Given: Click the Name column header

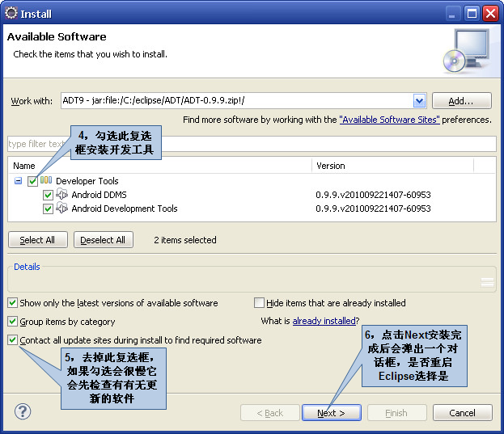Looking at the screenshot, I should coord(159,166).
